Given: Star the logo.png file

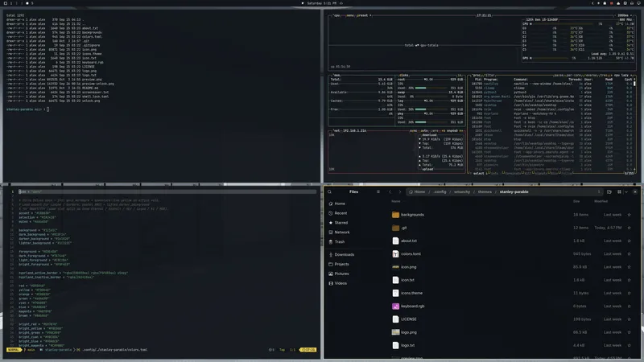Looking at the screenshot, I should pos(629,332).
